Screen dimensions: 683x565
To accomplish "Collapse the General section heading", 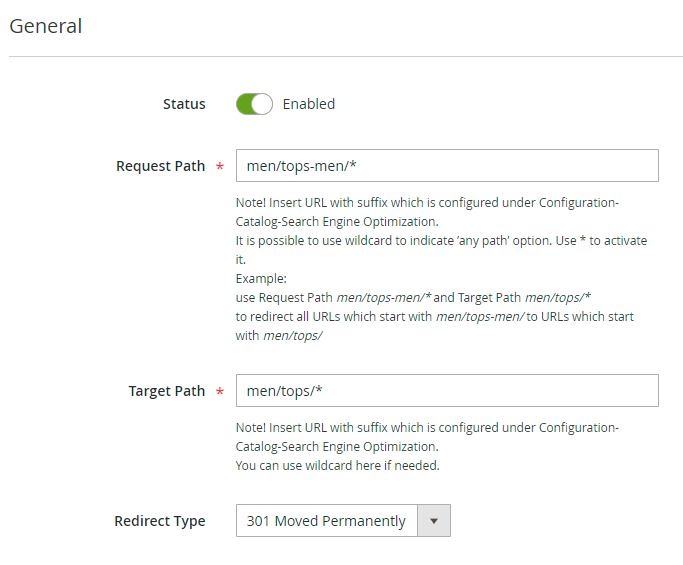I will [x=46, y=26].
